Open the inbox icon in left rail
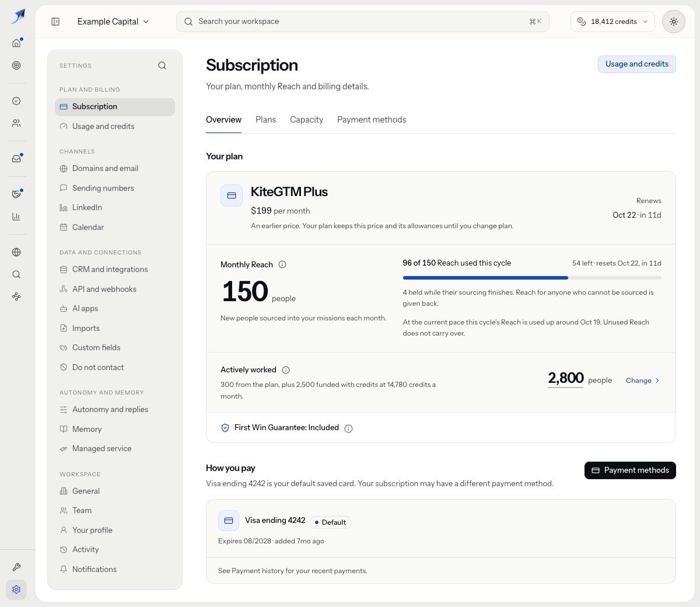Image resolution: width=700 pixels, height=607 pixels. (16, 159)
